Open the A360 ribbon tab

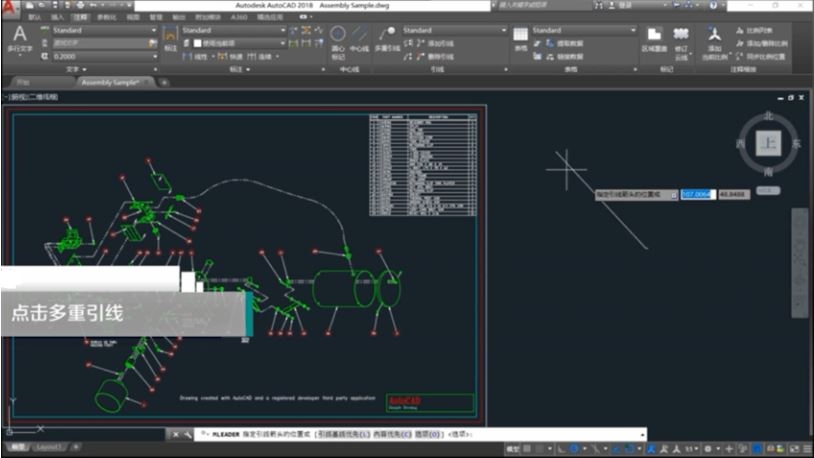click(239, 17)
